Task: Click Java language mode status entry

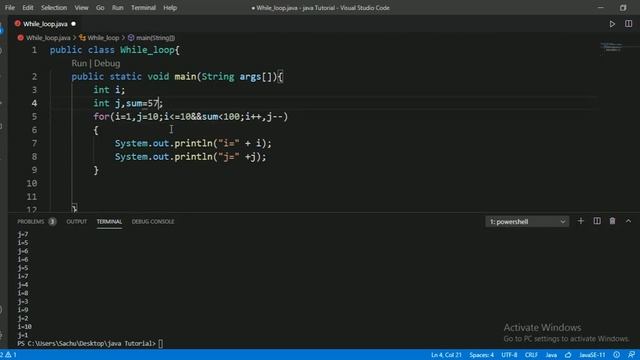Action: [x=551, y=355]
